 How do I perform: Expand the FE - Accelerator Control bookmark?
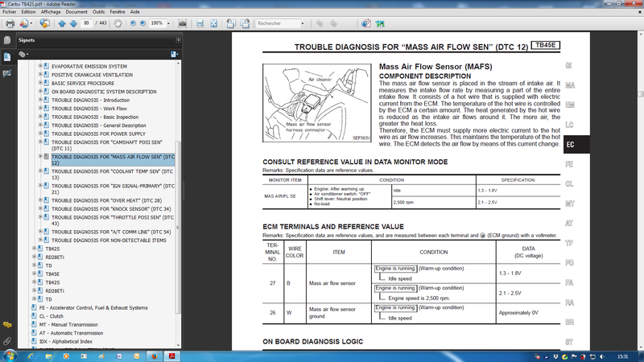[x=27, y=307]
